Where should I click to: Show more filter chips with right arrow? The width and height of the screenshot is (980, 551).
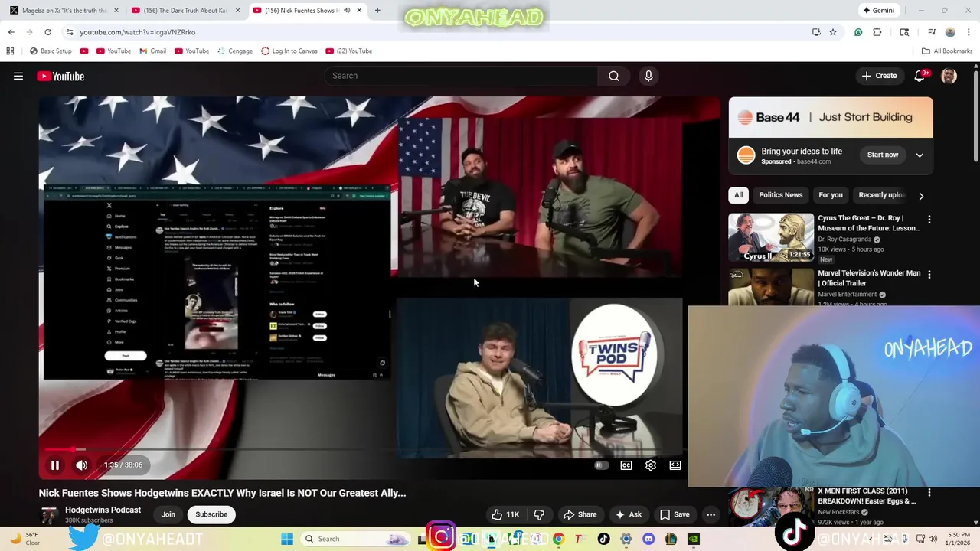click(x=921, y=196)
